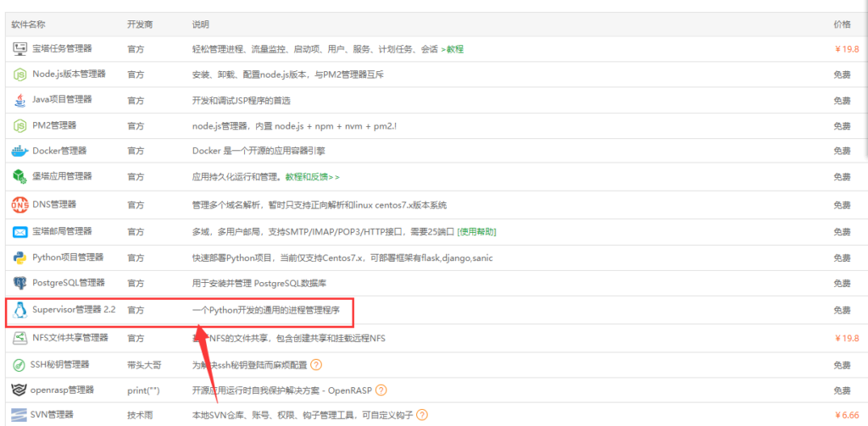The image size is (868, 426).
Task: Click the DNS管理器 red icon
Action: click(x=20, y=205)
